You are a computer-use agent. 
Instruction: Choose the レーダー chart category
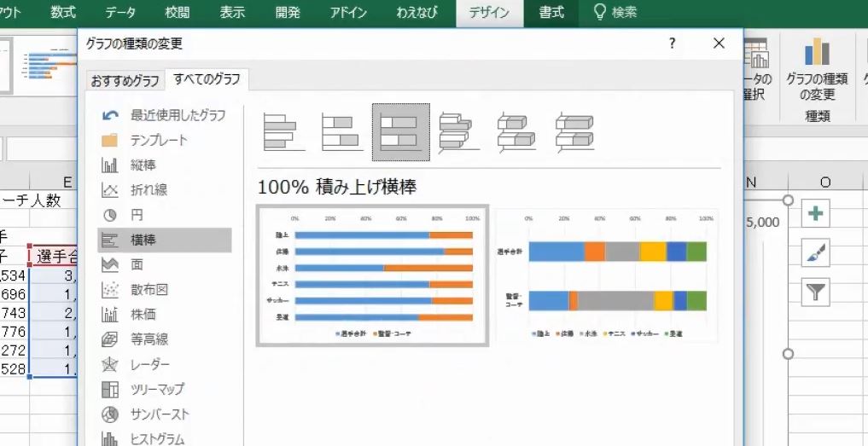[165, 365]
